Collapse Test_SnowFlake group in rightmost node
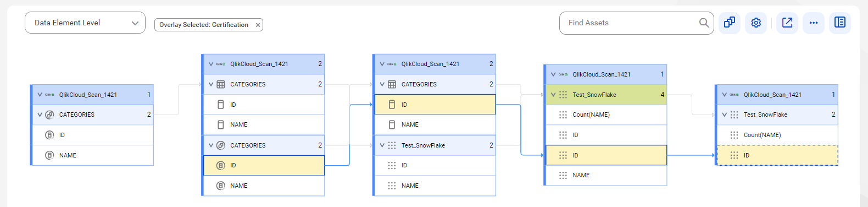The image size is (868, 207). coord(725,115)
